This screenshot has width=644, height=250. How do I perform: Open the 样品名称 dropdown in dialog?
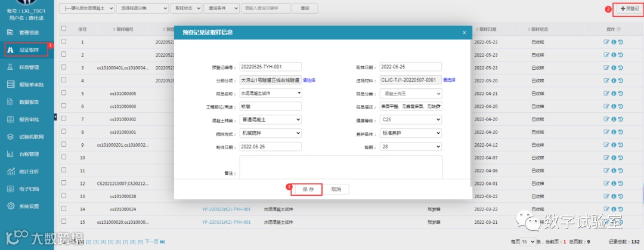tap(271, 93)
